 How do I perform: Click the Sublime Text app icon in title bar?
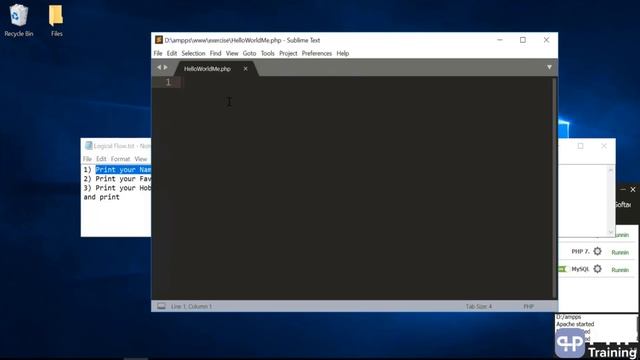pos(159,40)
